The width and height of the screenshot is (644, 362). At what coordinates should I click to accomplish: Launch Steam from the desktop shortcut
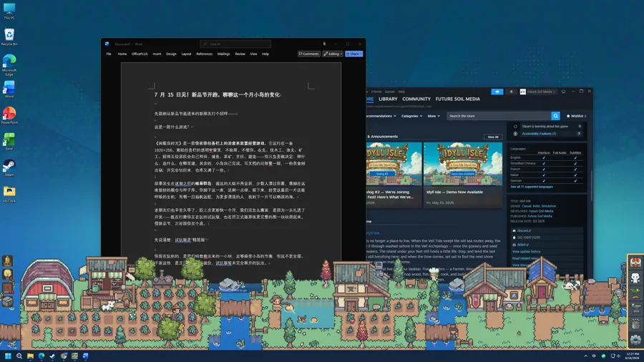click(9, 168)
